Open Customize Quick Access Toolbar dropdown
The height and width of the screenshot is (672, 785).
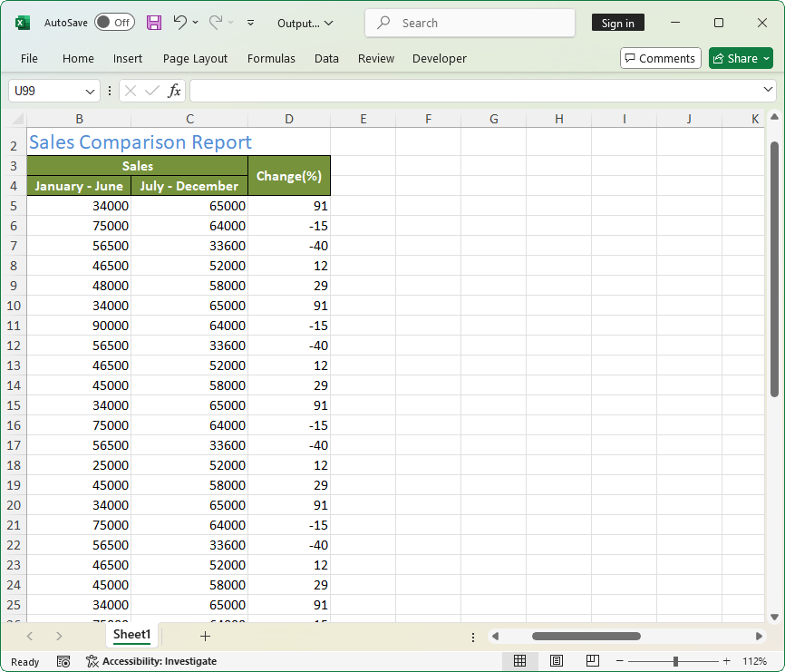click(251, 23)
